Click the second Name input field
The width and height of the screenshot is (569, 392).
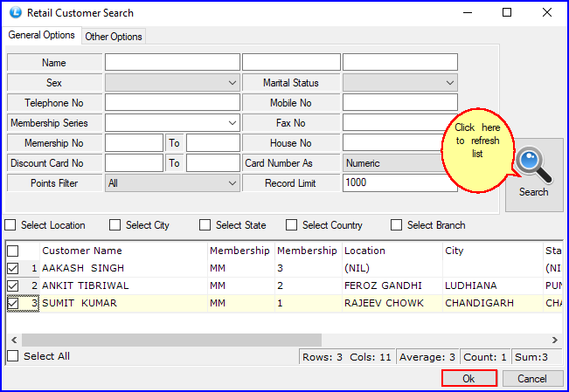click(x=291, y=62)
